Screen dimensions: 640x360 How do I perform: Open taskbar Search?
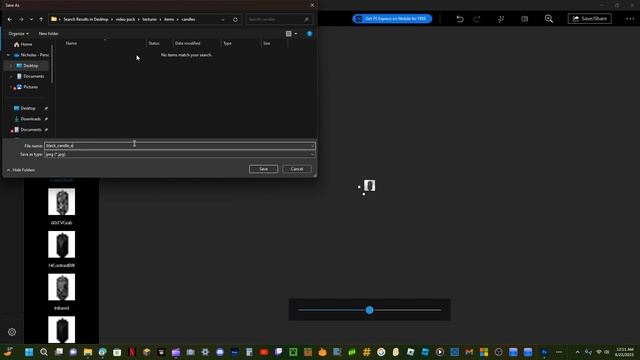(44, 352)
